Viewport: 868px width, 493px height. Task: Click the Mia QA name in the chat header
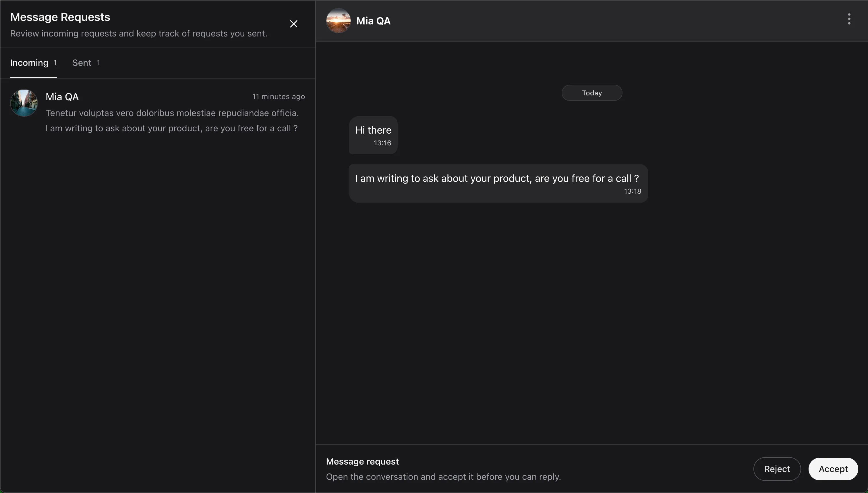click(x=373, y=21)
